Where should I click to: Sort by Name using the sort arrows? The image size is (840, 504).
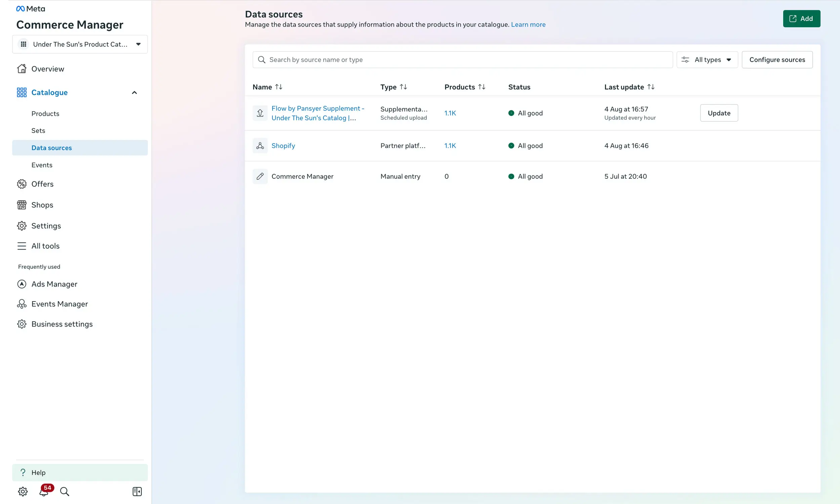click(279, 87)
